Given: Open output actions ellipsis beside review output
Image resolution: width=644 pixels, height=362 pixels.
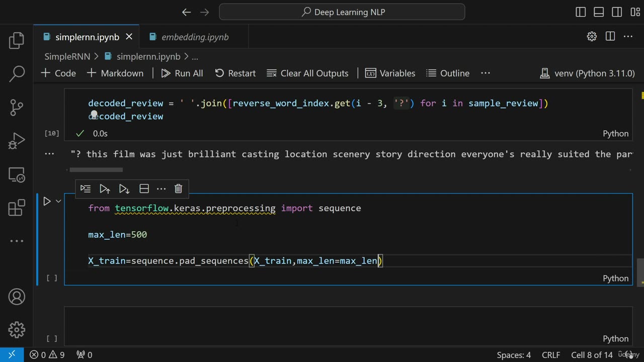Looking at the screenshot, I should click(x=49, y=154).
